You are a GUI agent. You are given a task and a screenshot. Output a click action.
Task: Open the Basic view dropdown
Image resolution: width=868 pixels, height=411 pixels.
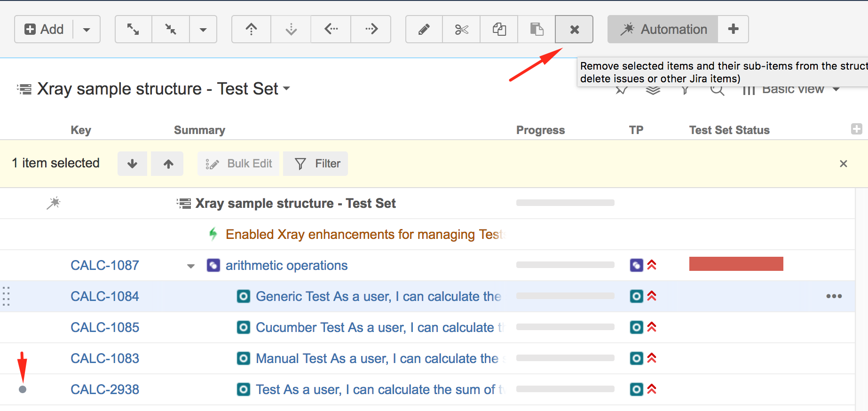tap(800, 89)
